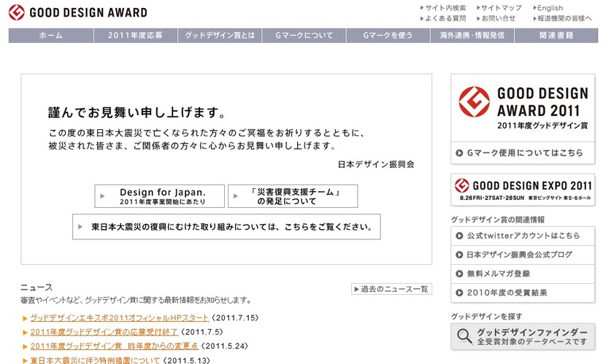The image size is (603, 364).
Task: Open 2010年度の受賞結果
Action: pyautogui.click(x=523, y=293)
